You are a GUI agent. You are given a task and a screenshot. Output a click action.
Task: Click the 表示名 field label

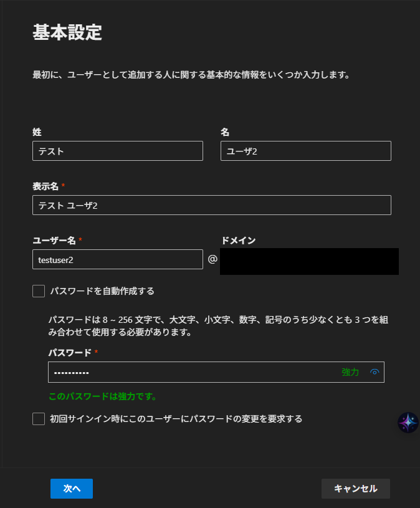click(45, 186)
